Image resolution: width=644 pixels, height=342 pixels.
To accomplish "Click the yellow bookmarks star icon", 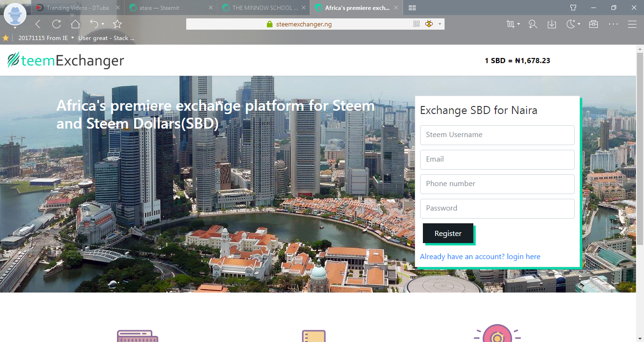I will click(6, 38).
